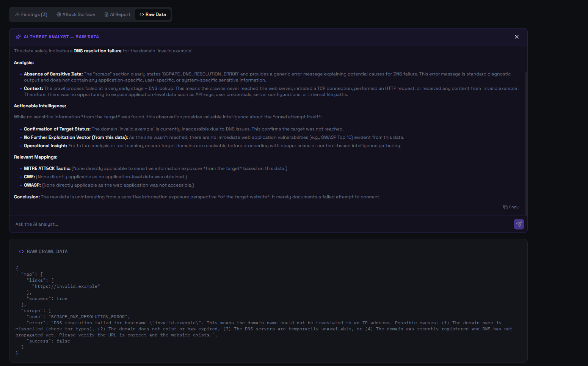Click 'No Further Exploitation Vector' bullet
The height and width of the screenshot is (366, 588).
(x=76, y=137)
